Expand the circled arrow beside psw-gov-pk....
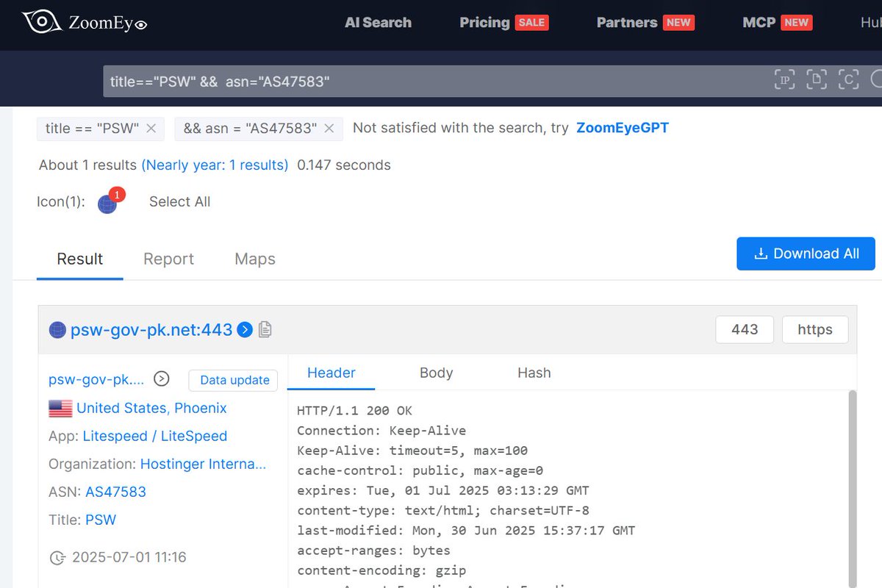Viewport: 882px width, 588px height. tap(161, 379)
